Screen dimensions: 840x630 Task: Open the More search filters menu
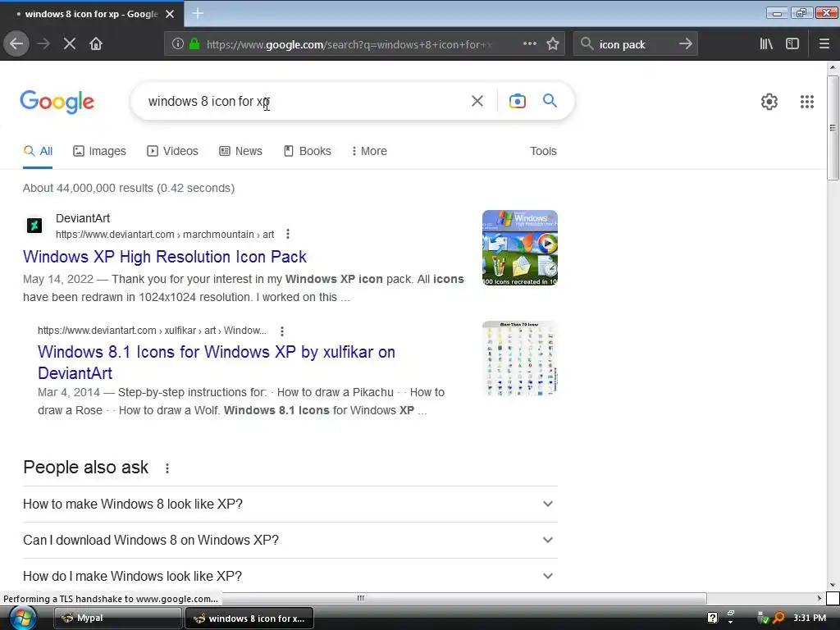[x=369, y=151]
